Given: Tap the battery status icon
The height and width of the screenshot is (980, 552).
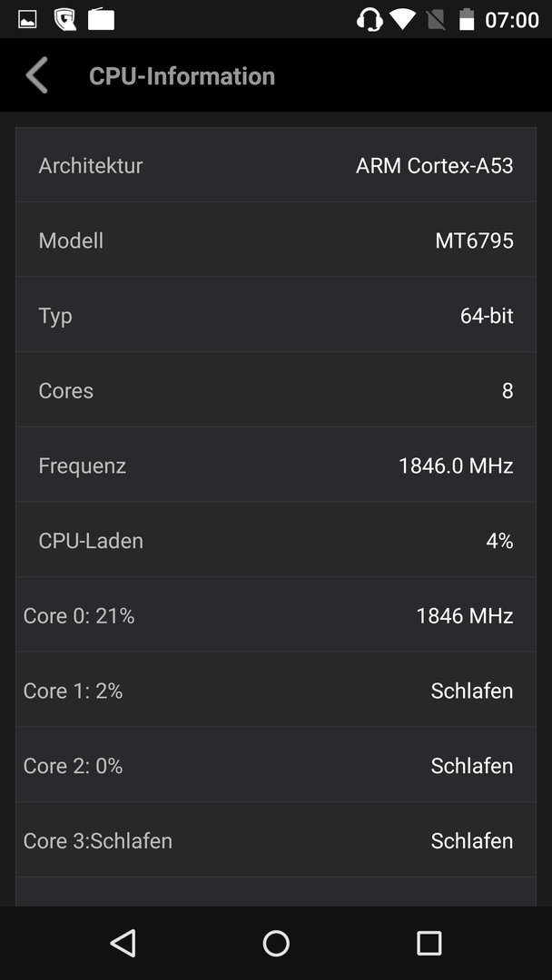Looking at the screenshot, I should pos(467,20).
